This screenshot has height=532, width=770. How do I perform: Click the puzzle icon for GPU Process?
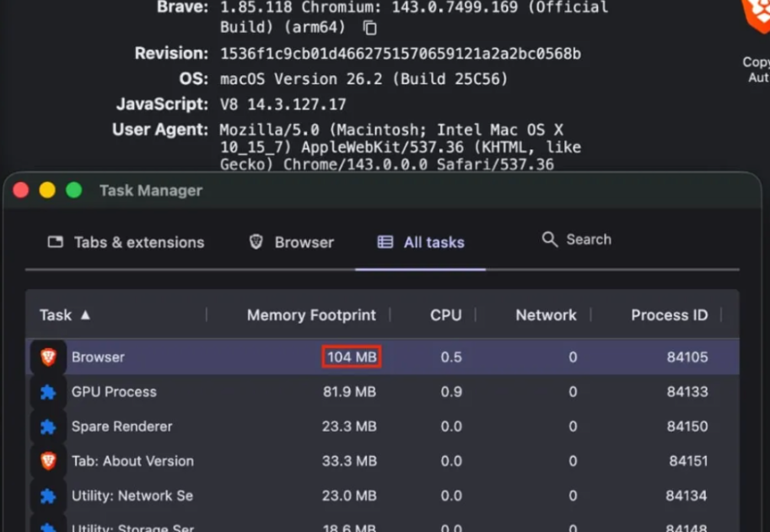pyautogui.click(x=48, y=392)
